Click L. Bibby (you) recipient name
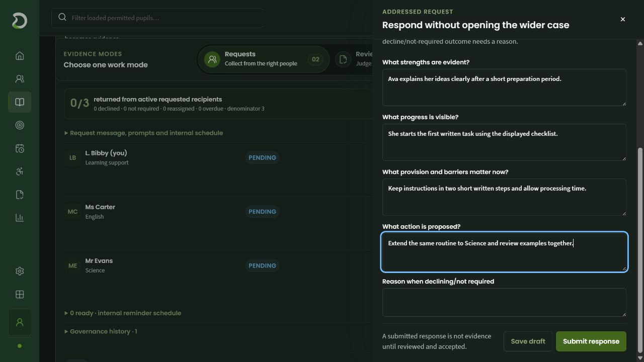Screen dimensions: 644x362 pos(106,153)
